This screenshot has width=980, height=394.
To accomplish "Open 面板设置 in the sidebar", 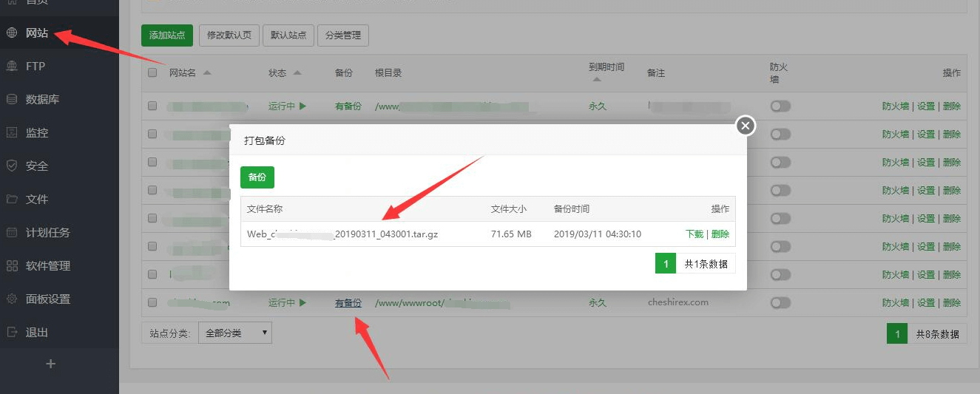I will (x=47, y=299).
